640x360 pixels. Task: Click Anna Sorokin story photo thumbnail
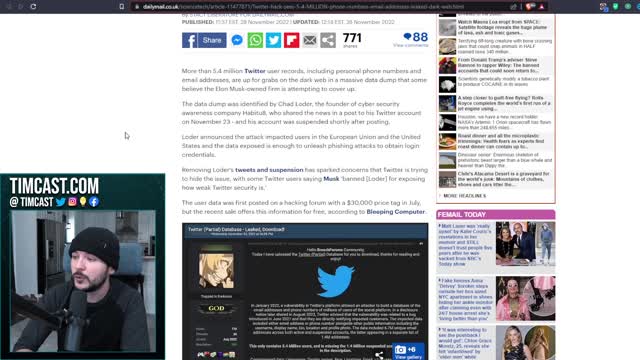tap(525, 298)
